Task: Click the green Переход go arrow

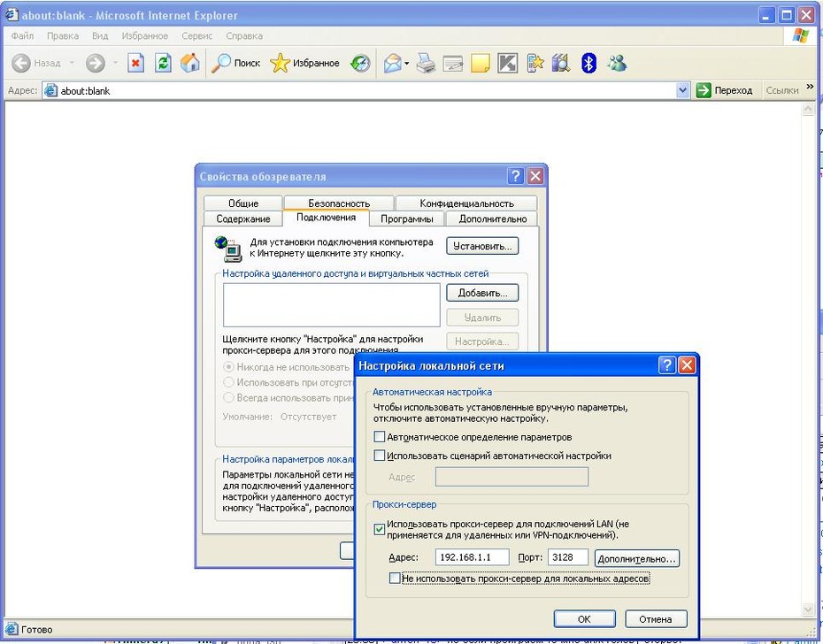Action: tap(704, 90)
